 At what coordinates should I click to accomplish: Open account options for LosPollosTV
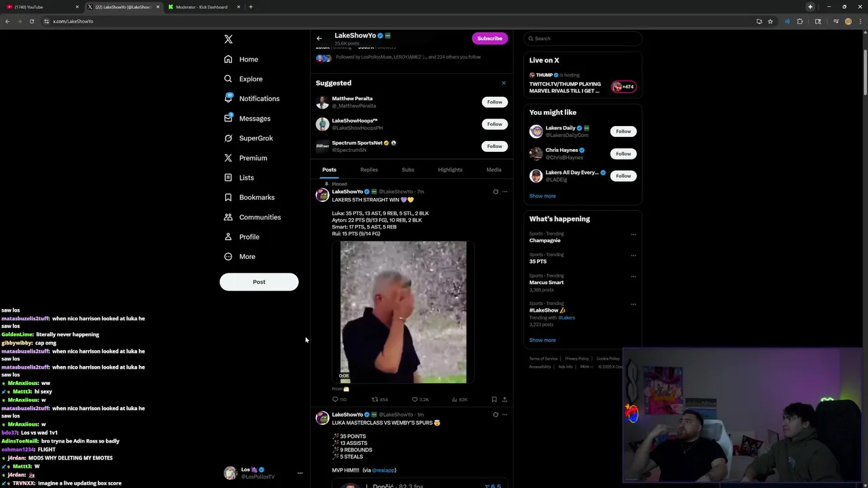pyautogui.click(x=300, y=473)
